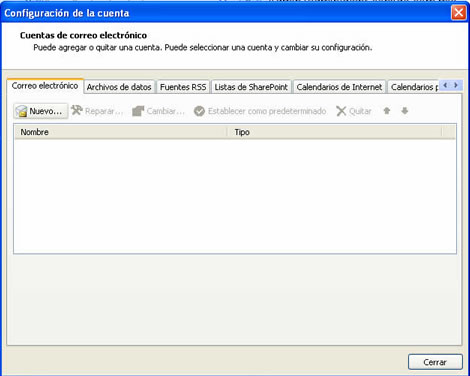470x376 pixels.
Task: Close the Configuración de la cuenta window
Action: coord(459,13)
